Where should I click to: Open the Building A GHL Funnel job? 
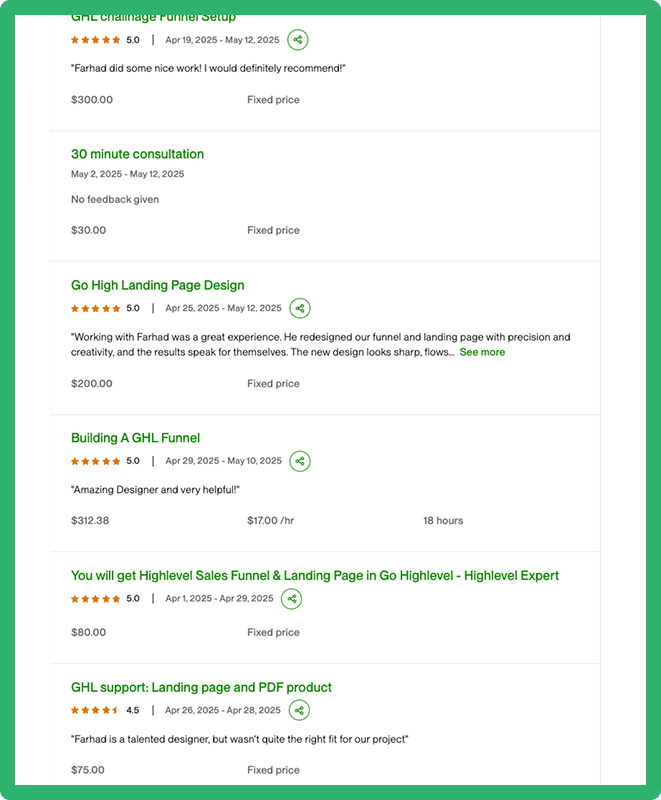(135, 438)
